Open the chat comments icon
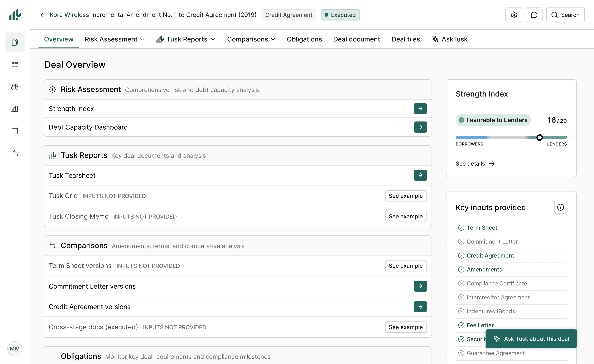 pyautogui.click(x=534, y=15)
